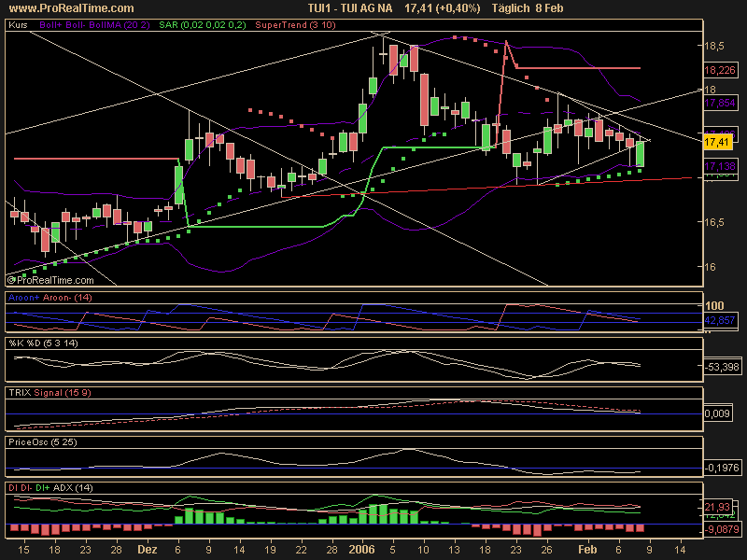The image size is (747, 560).
Task: Select the Aroon+ Aroon- (14) panel label
Action: (52, 297)
